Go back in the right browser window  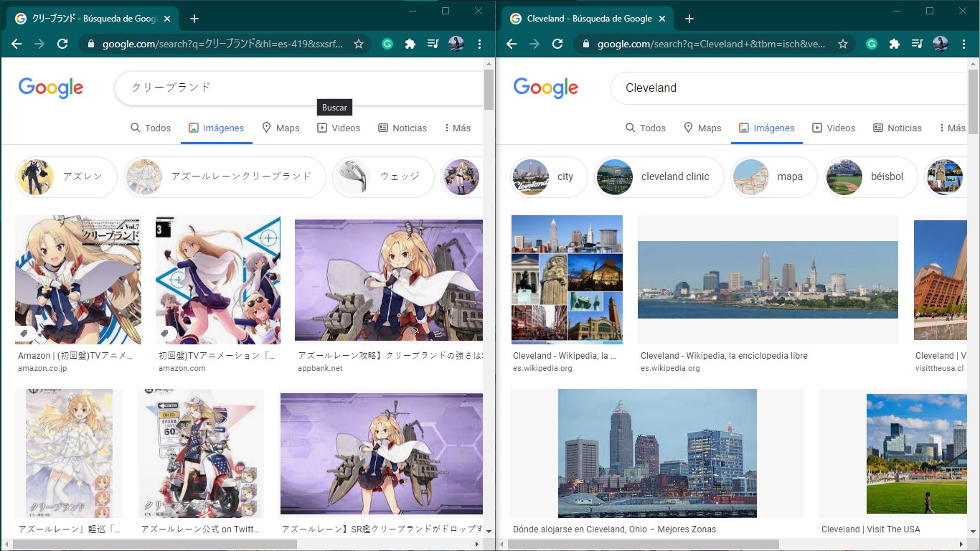click(x=512, y=44)
